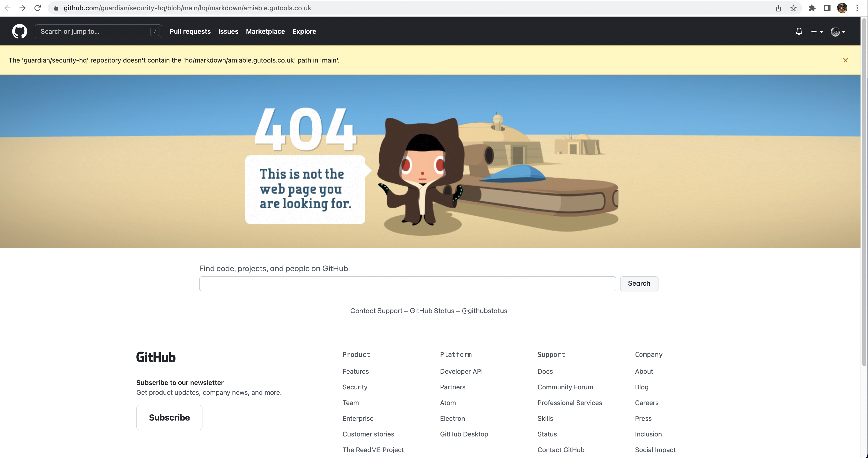The height and width of the screenshot is (458, 868).
Task: Open the GitHub Status link
Action: click(x=432, y=311)
